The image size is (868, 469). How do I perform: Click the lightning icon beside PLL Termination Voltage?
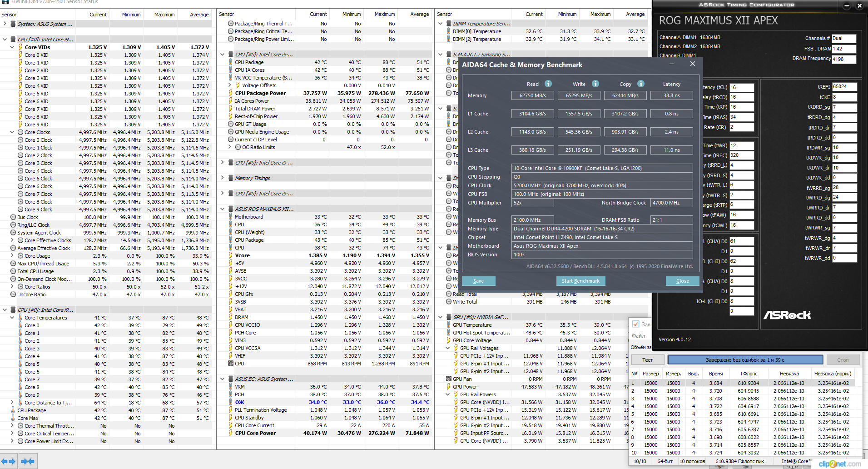click(x=231, y=410)
